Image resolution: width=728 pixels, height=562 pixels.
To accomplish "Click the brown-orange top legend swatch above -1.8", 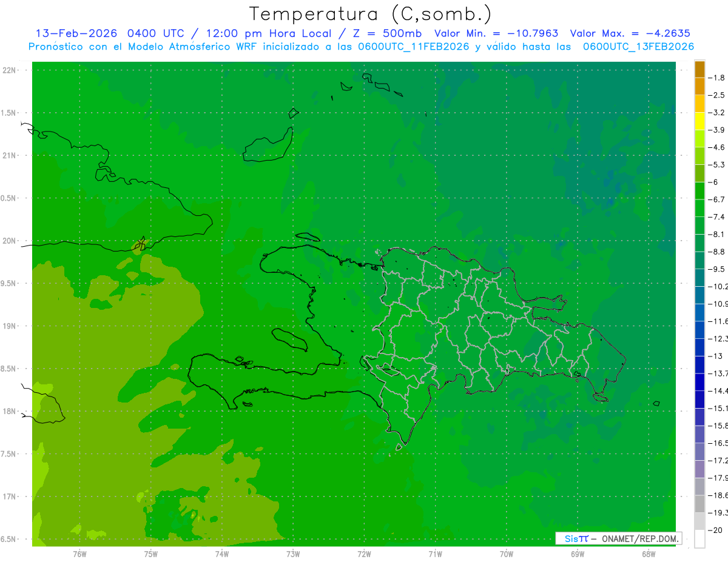I will [699, 69].
